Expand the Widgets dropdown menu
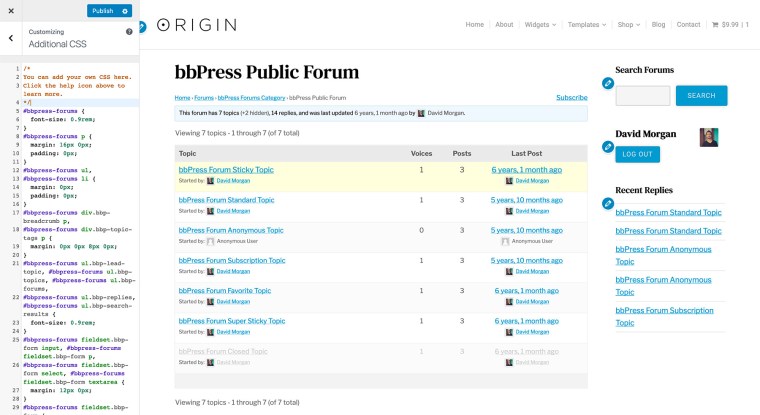The width and height of the screenshot is (760, 415). [x=540, y=24]
